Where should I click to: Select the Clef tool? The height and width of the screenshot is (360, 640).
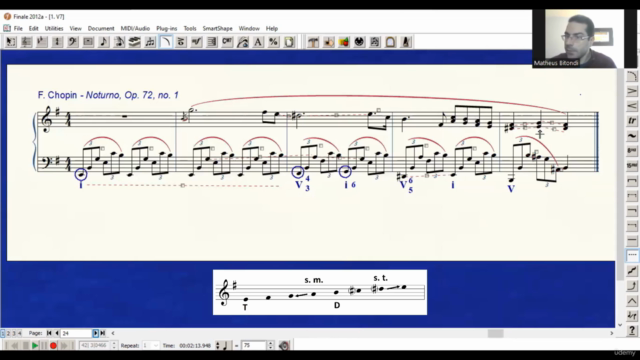tap(73, 42)
